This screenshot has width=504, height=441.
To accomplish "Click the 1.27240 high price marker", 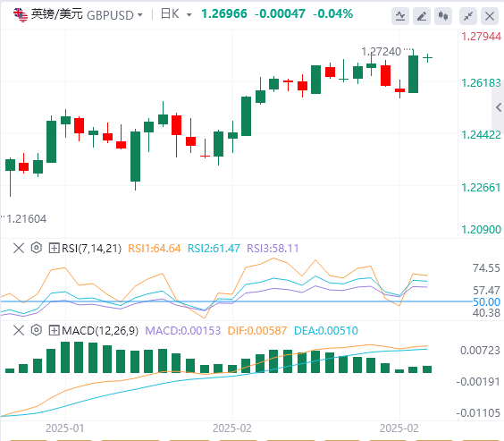I will point(382,52).
